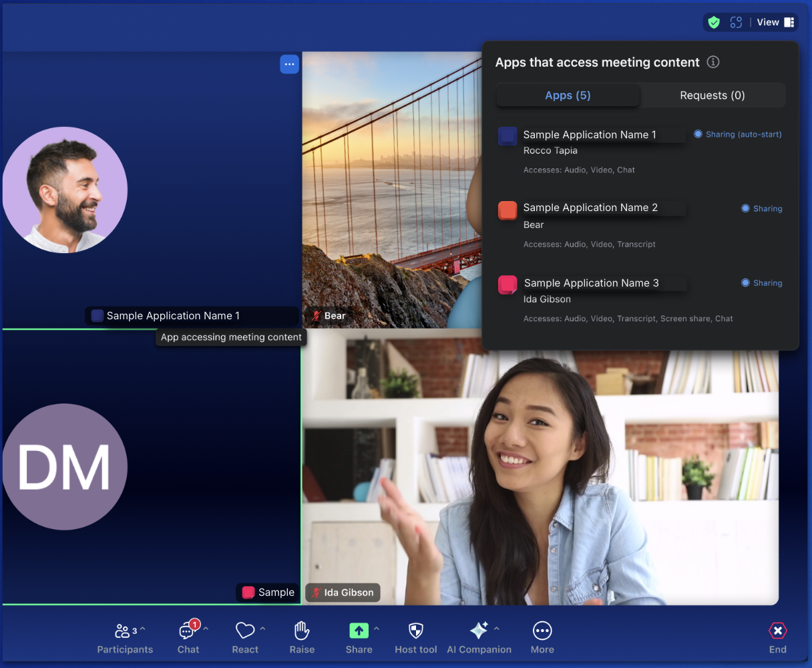The width and height of the screenshot is (812, 668).
Task: Click 'Accesses: Audio, Video, Transcript' line for Application 2
Action: click(589, 244)
